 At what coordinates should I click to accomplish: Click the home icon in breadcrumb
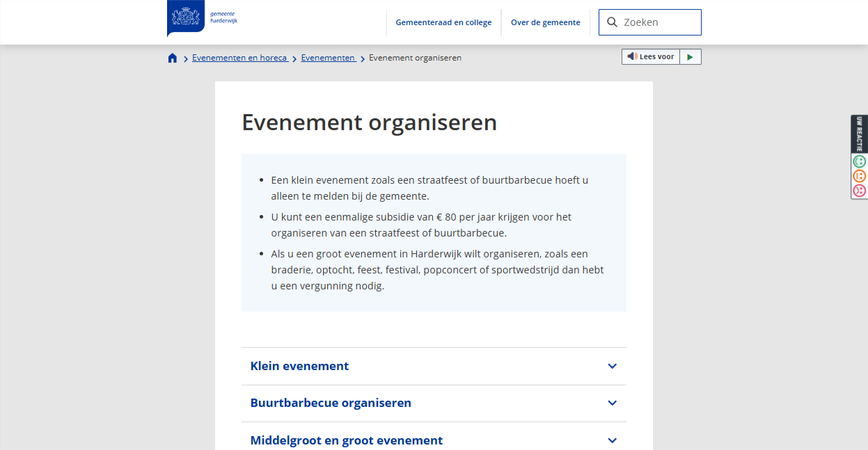[173, 58]
